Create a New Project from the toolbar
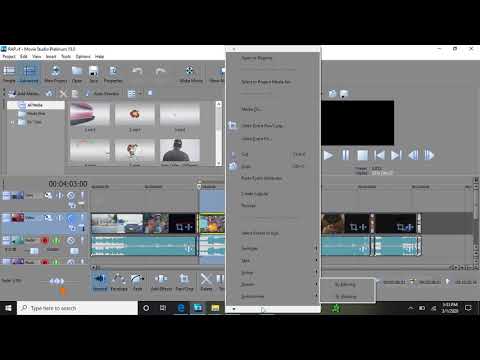 (x=56, y=74)
